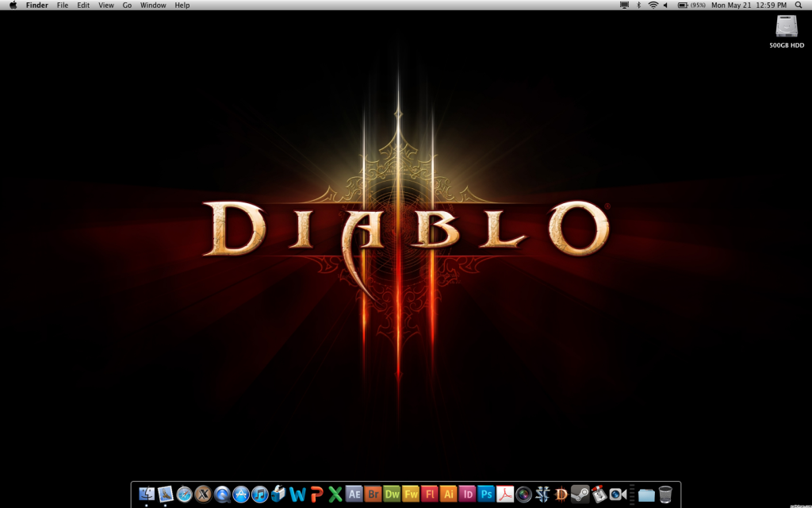The width and height of the screenshot is (812, 508).
Task: Click the Displays menu bar icon
Action: pyautogui.click(x=625, y=6)
